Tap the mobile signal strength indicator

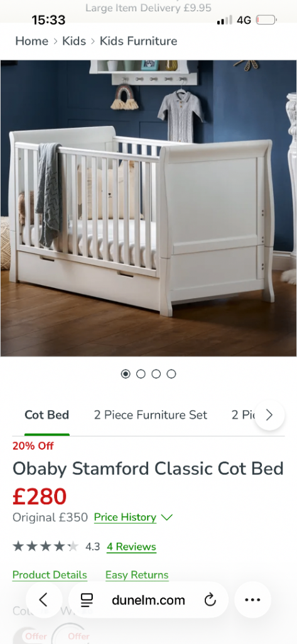point(224,19)
